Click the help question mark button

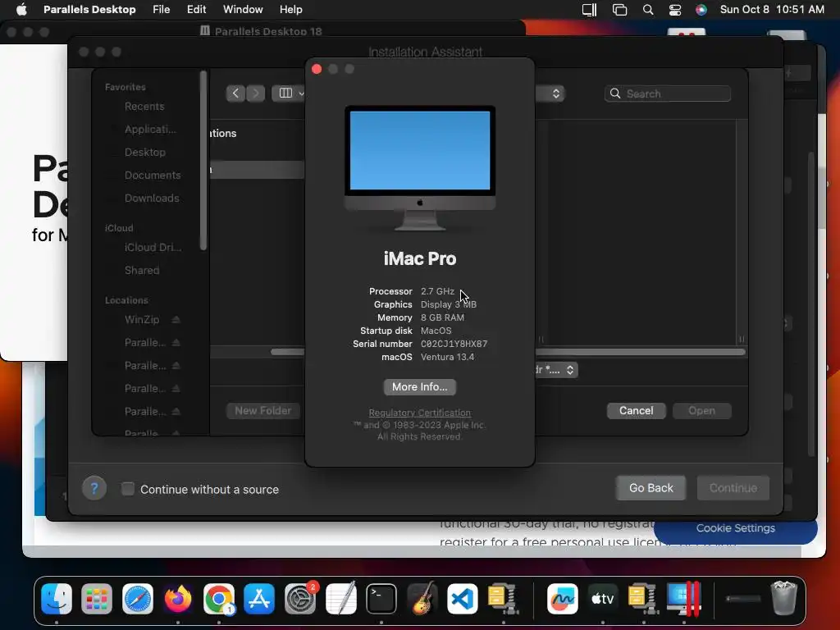tap(94, 488)
